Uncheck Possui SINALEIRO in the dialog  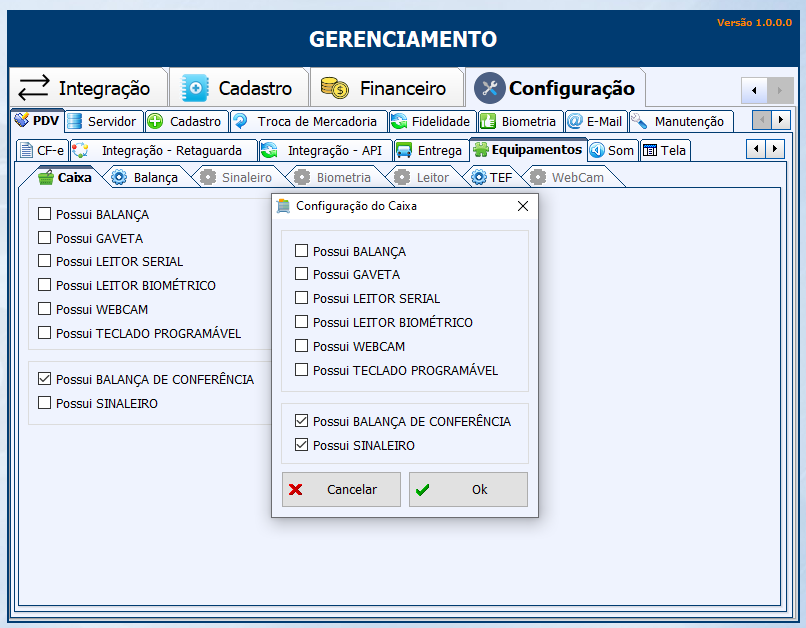tap(302, 445)
